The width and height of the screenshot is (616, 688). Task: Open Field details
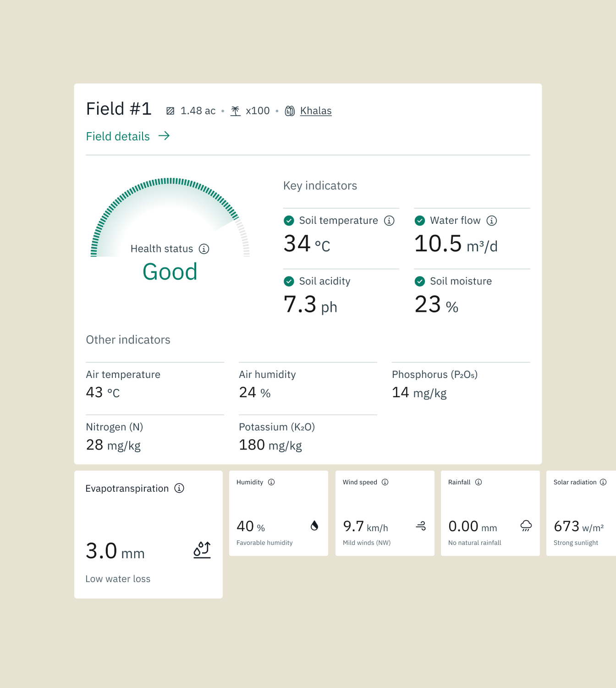coord(118,136)
